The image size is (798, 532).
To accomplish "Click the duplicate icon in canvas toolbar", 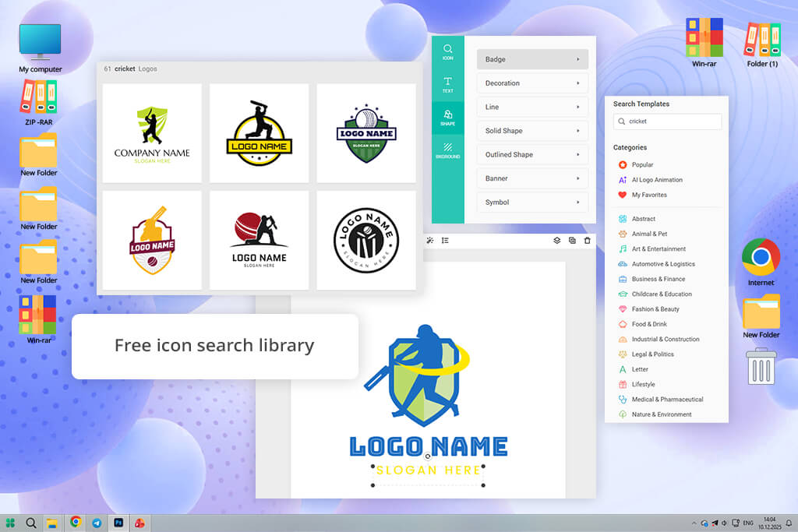I will coord(572,241).
